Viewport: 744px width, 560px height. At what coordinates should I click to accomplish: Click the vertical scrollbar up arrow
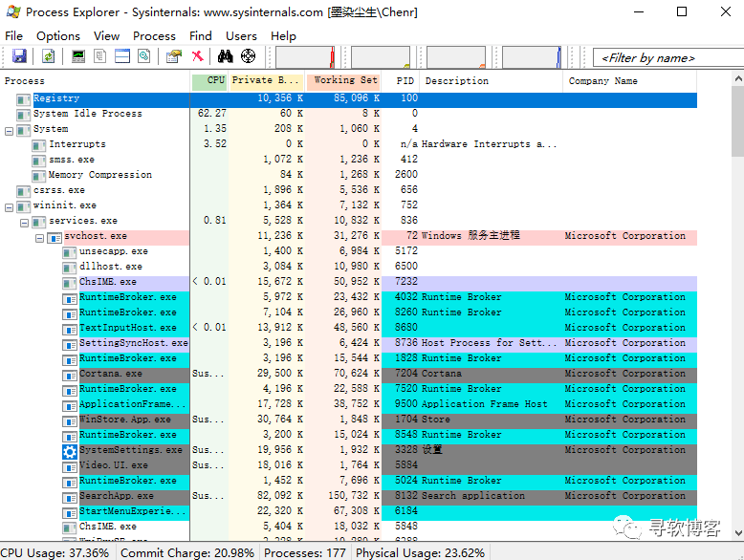coord(738,79)
